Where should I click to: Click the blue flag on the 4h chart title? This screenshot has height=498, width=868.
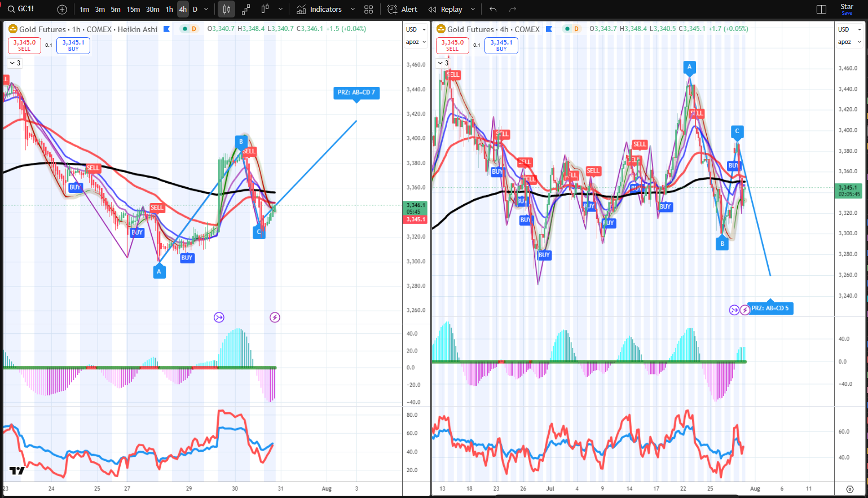[549, 29]
